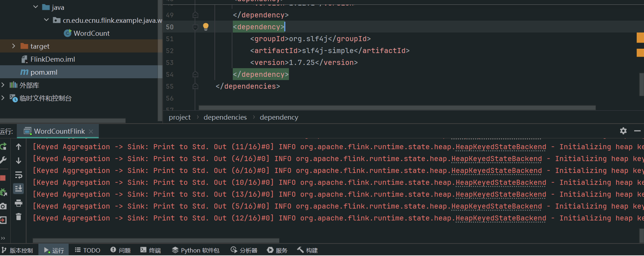Click project tree horizontal scrollbar

[x=63, y=120]
